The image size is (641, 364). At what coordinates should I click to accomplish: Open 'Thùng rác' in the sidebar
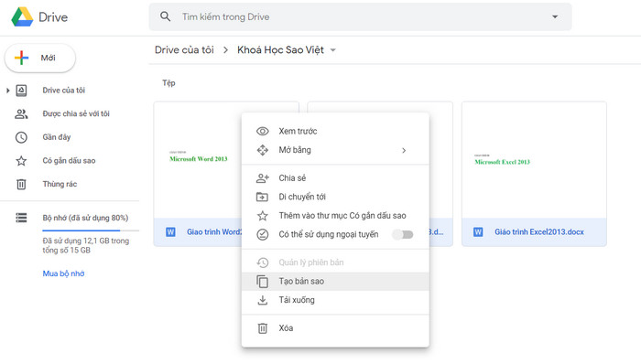pyautogui.click(x=60, y=184)
